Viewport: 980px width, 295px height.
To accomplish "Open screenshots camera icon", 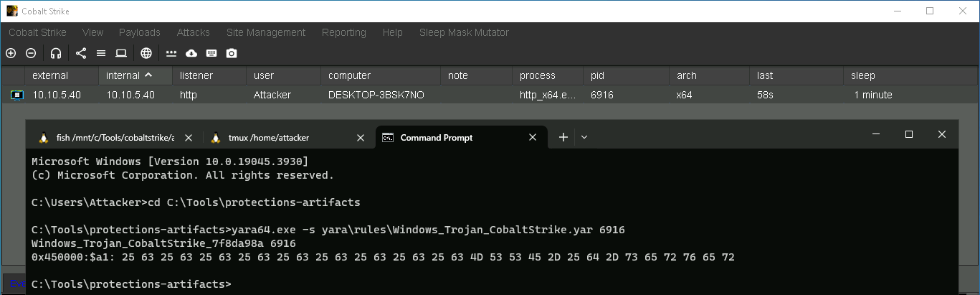I will pos(232,53).
